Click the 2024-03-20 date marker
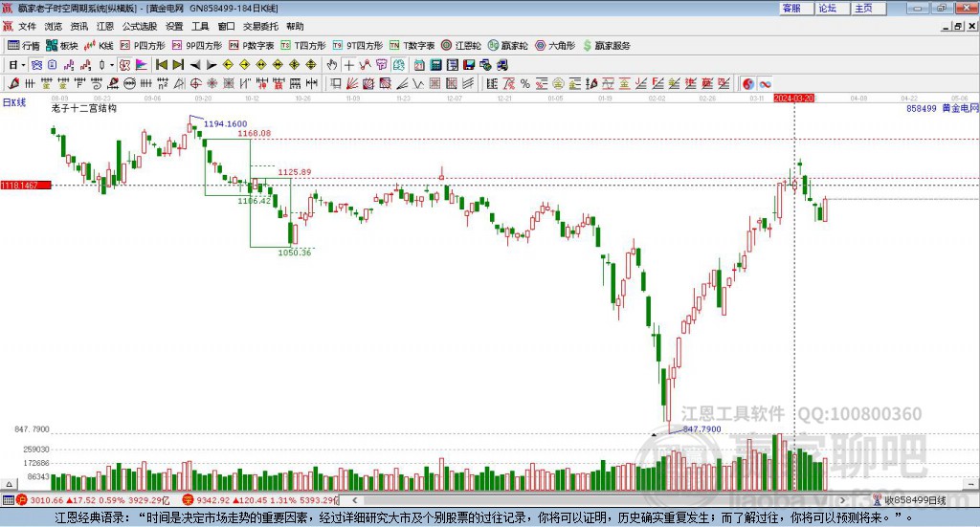Viewport: 980px width, 527px height. (x=793, y=99)
